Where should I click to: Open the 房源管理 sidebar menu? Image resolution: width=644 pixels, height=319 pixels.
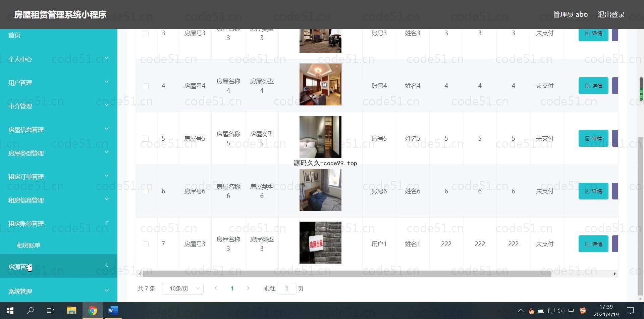(x=59, y=266)
